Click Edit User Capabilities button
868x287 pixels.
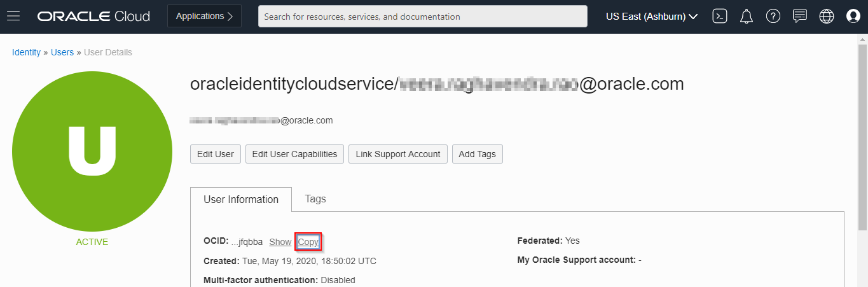[x=294, y=154]
